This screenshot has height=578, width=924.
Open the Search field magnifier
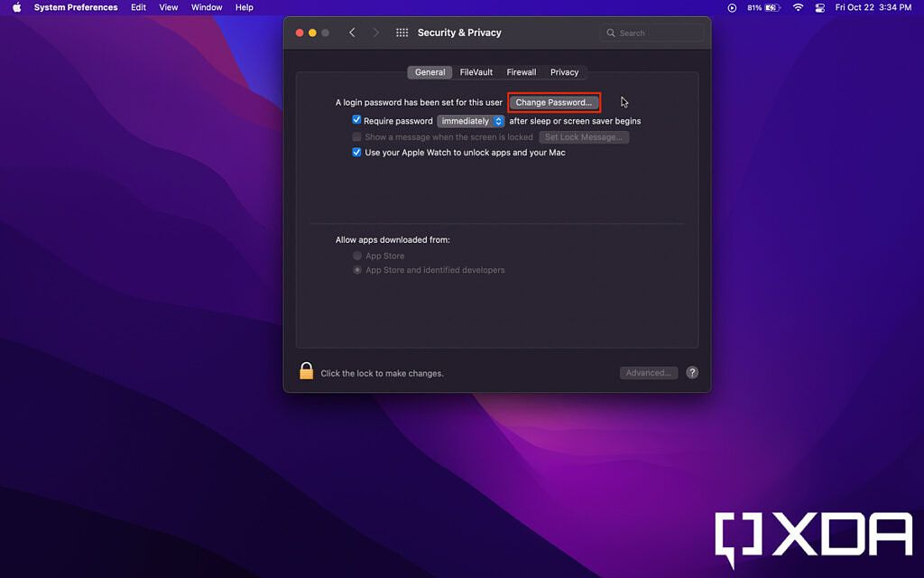pos(612,32)
